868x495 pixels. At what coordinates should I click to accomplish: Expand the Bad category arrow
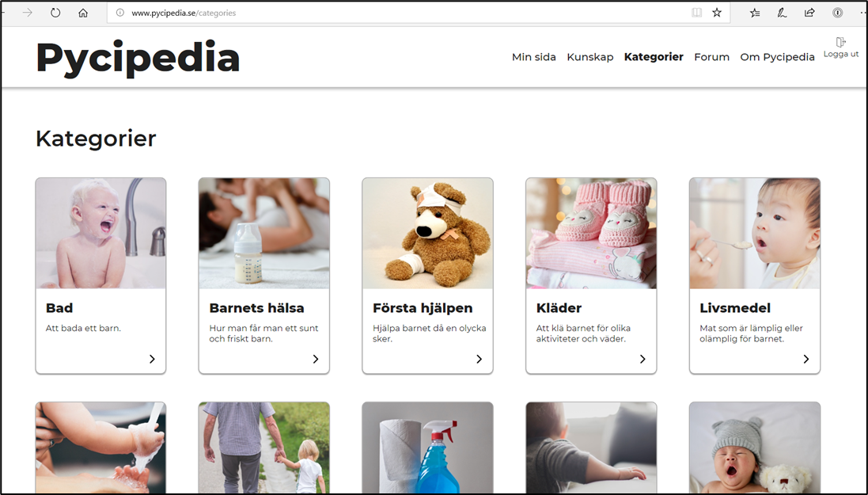tap(152, 360)
